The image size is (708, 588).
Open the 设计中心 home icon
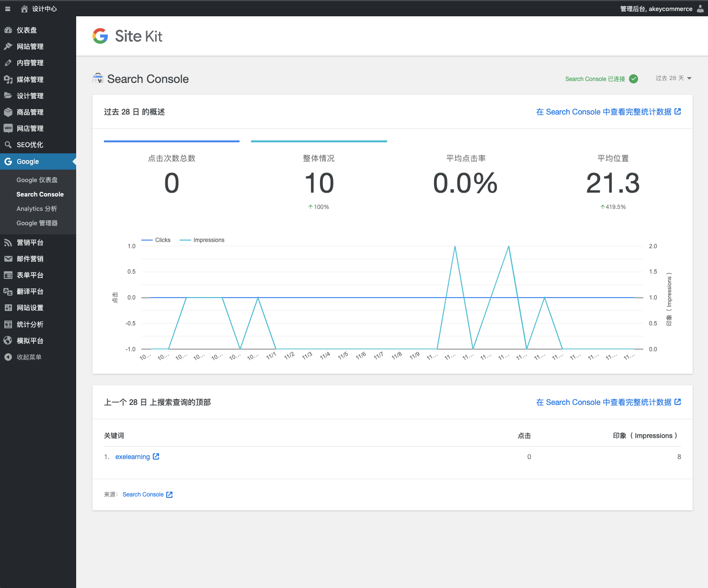24,9
